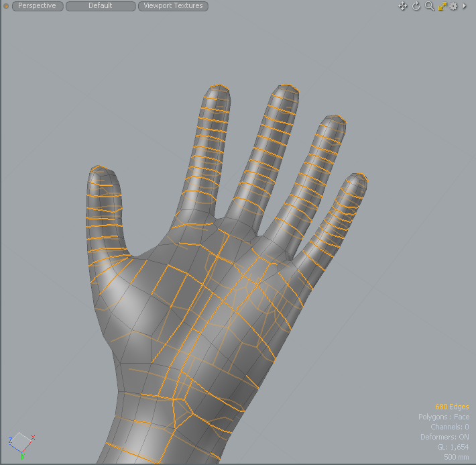This screenshot has width=476, height=465.
Task: Open the Perspective view type dropdown
Action: click(38, 6)
